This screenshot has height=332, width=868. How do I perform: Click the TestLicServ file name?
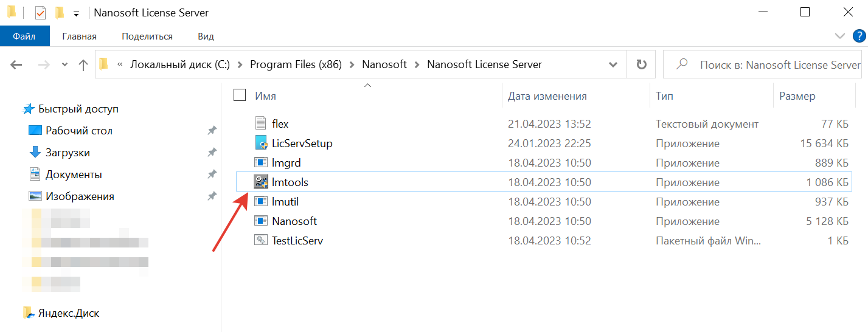(x=297, y=240)
